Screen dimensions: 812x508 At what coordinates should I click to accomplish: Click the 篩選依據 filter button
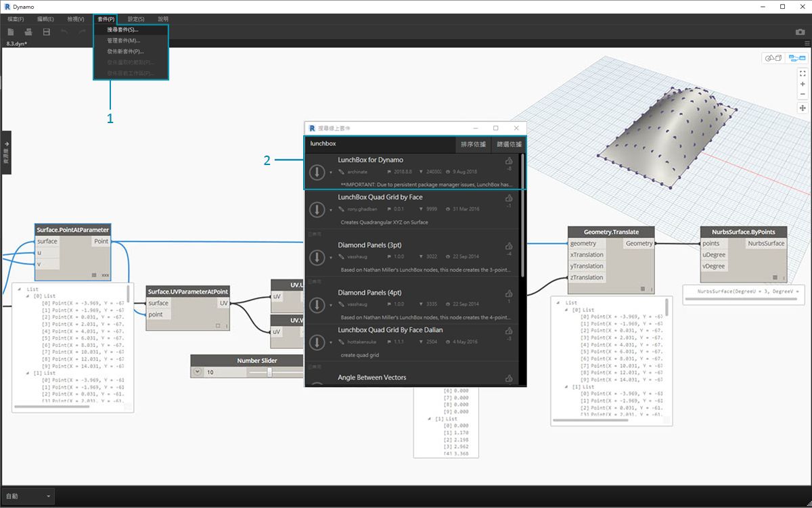pyautogui.click(x=509, y=144)
